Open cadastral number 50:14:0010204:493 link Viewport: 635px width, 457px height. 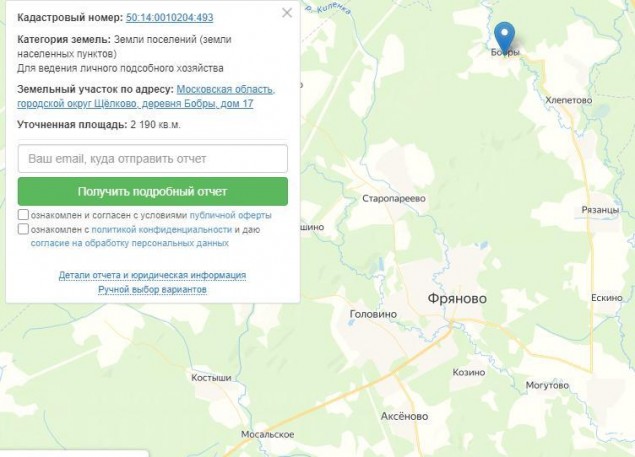(169, 17)
